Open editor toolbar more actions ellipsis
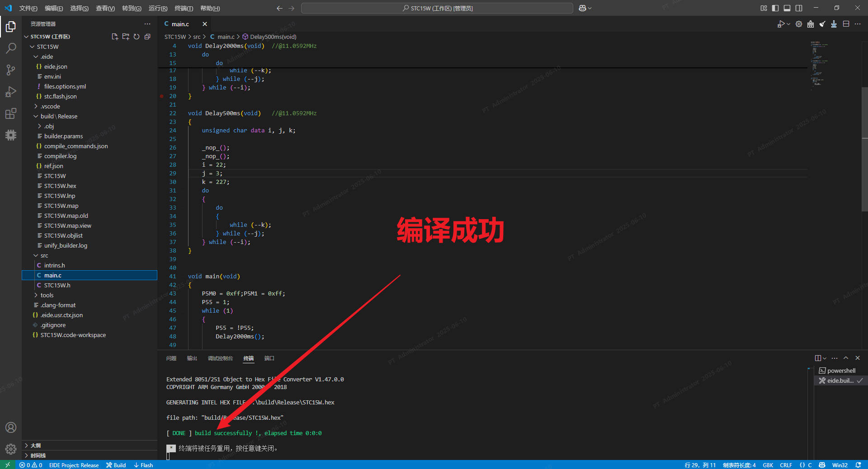The image size is (868, 469). [x=858, y=24]
